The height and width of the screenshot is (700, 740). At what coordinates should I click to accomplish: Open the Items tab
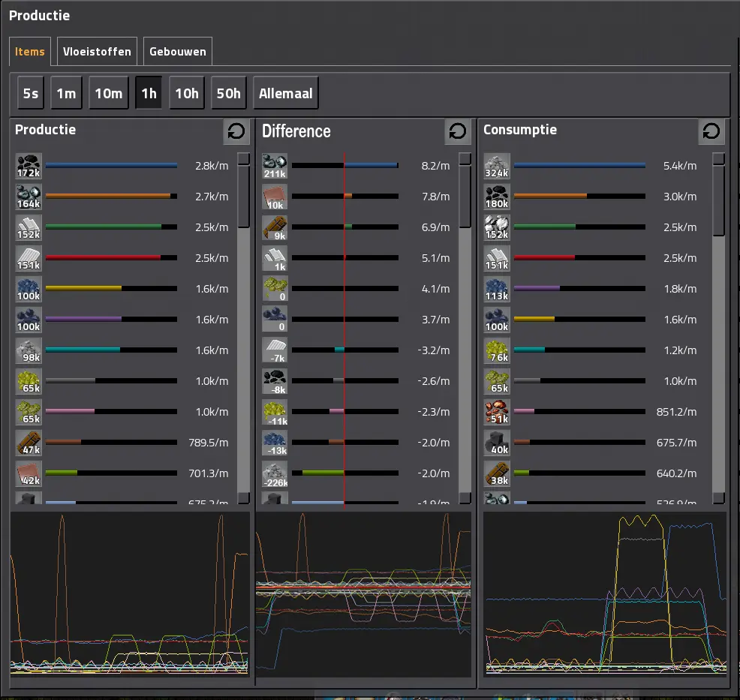pyautogui.click(x=30, y=52)
